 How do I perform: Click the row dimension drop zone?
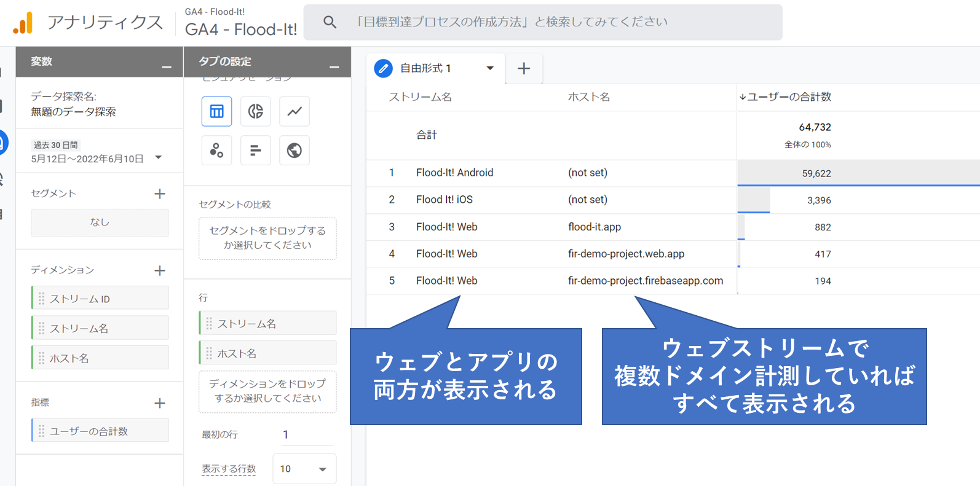point(267,391)
